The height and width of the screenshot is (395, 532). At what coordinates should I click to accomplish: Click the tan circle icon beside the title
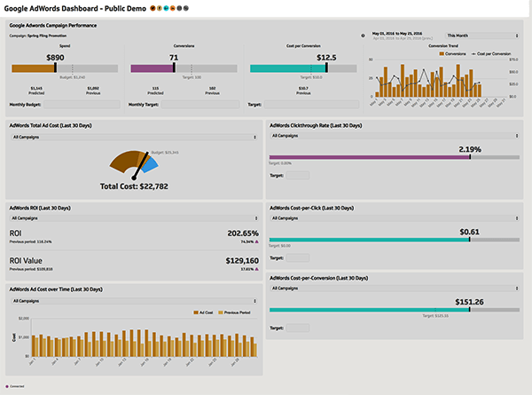coord(159,9)
